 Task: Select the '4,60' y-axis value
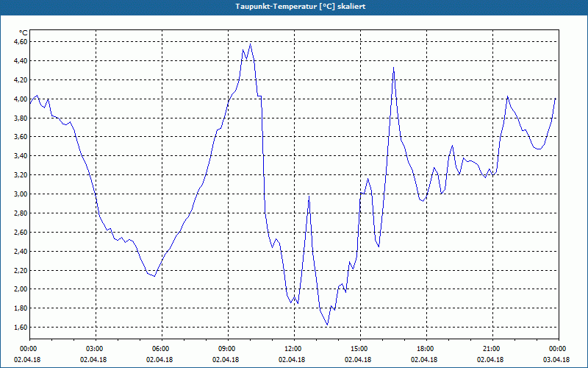point(21,42)
